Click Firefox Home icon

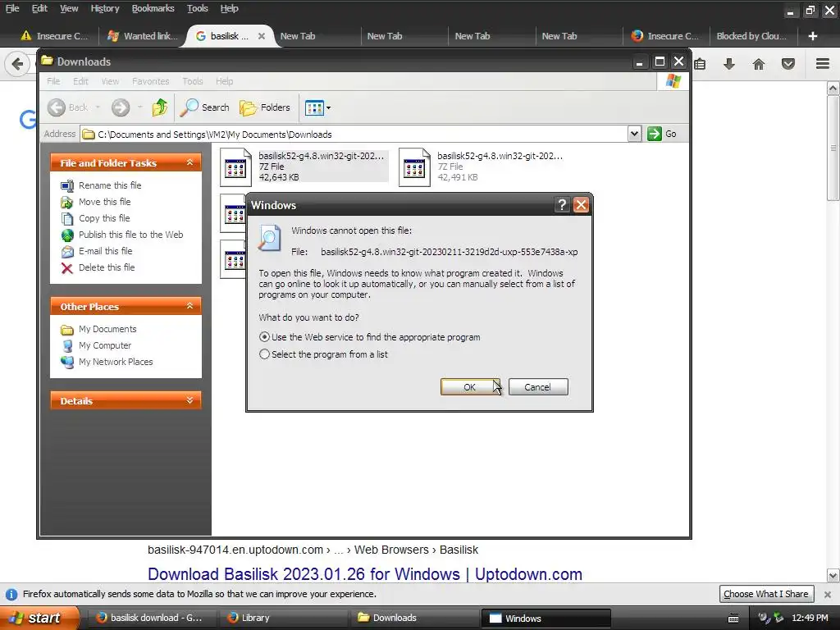point(759,64)
